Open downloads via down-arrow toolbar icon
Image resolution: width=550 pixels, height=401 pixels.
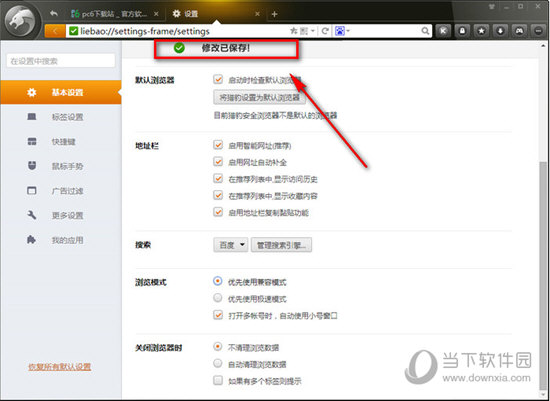[500, 31]
